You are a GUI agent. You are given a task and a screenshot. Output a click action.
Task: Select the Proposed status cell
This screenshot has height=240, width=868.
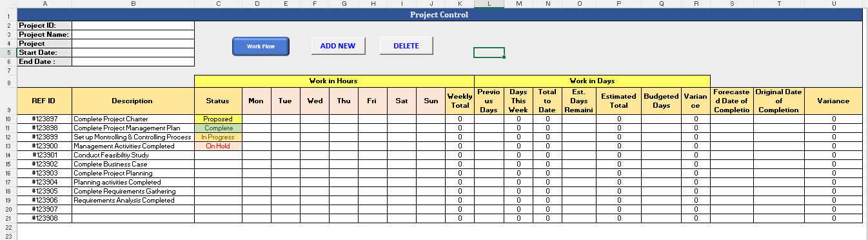(x=218, y=119)
